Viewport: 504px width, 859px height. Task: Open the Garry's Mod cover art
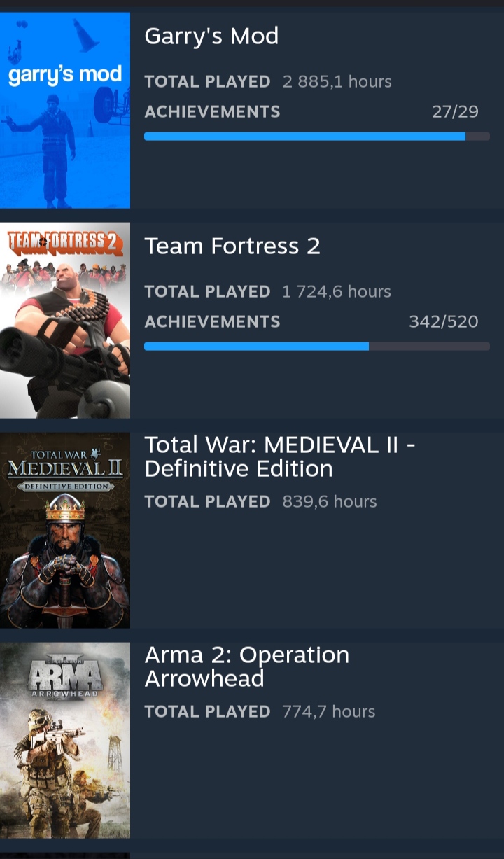[x=65, y=110]
